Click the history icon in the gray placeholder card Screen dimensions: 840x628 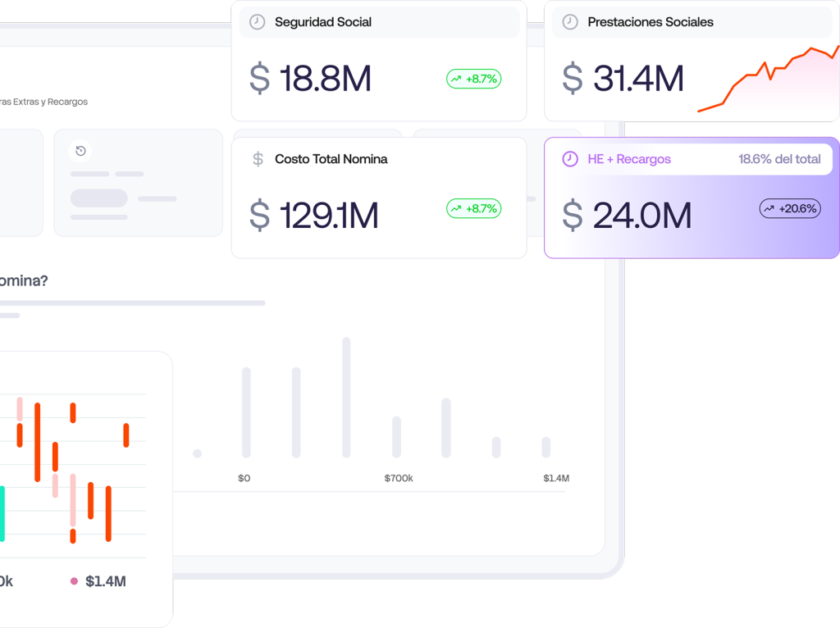(80, 151)
